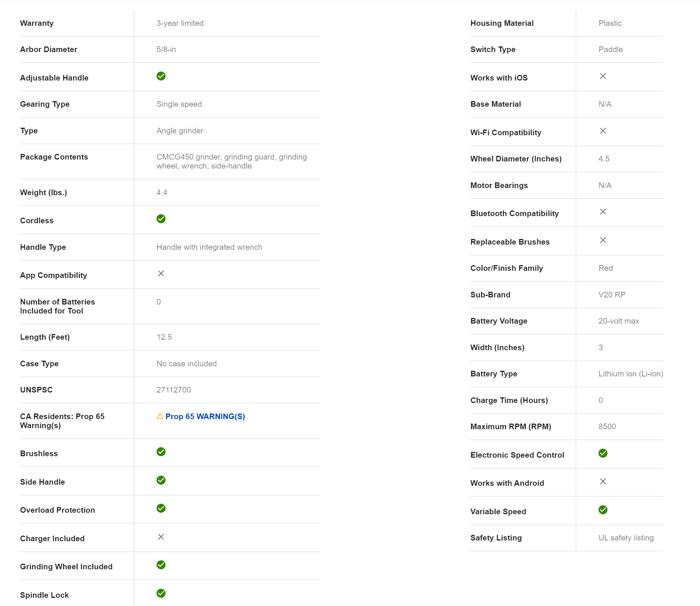Click the green checkmark for Adjustable Handle
Viewport: 700px width, 606px height.
(x=161, y=76)
